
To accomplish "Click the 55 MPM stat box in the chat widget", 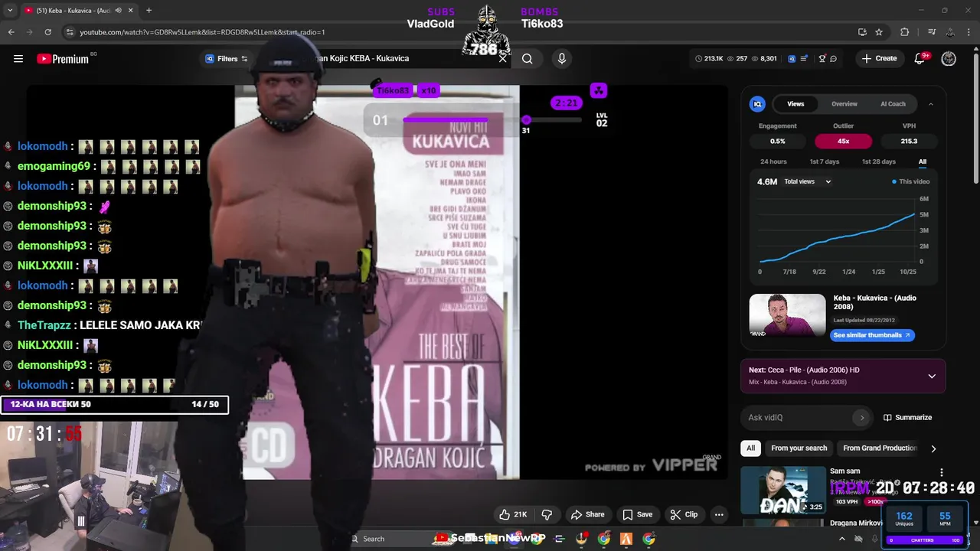I will 944,518.
